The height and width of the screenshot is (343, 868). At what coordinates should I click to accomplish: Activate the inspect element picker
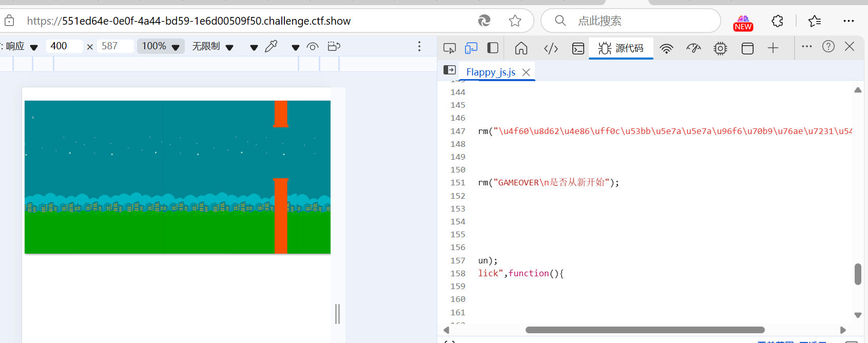(x=450, y=48)
